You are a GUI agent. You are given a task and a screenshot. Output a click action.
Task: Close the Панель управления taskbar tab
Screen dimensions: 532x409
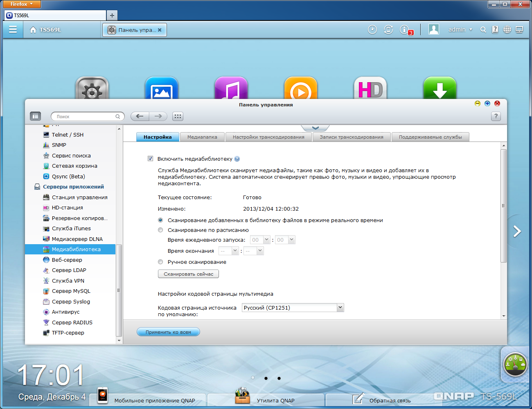[x=160, y=30]
